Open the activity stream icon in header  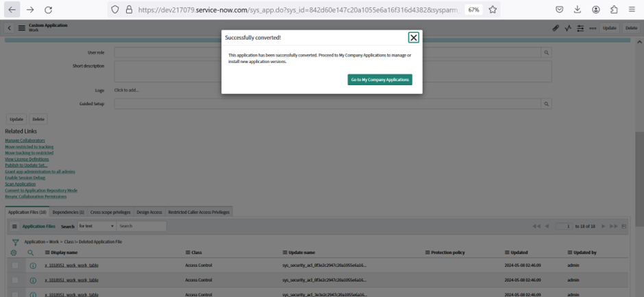[568, 28]
